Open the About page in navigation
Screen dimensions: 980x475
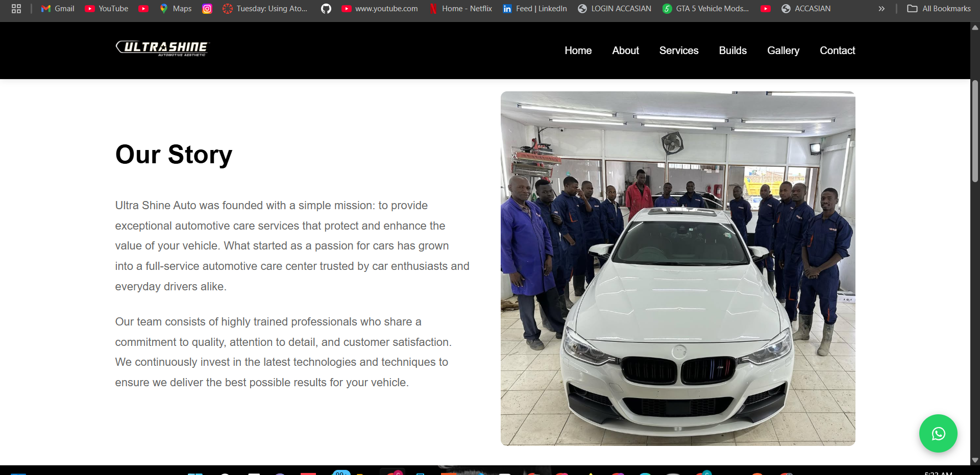625,51
